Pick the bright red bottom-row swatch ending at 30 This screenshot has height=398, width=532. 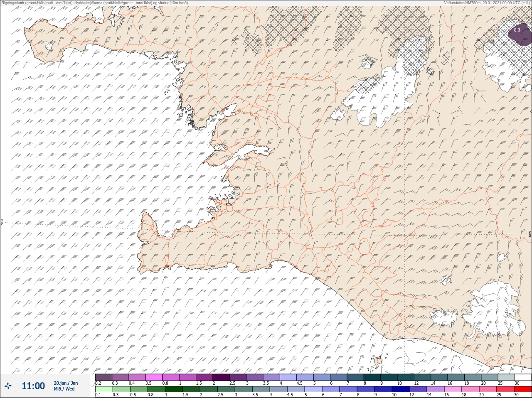(523, 389)
